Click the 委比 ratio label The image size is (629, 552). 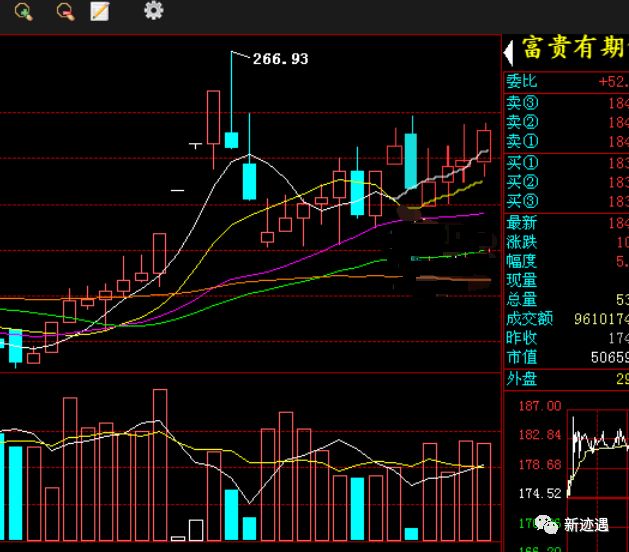click(x=521, y=81)
